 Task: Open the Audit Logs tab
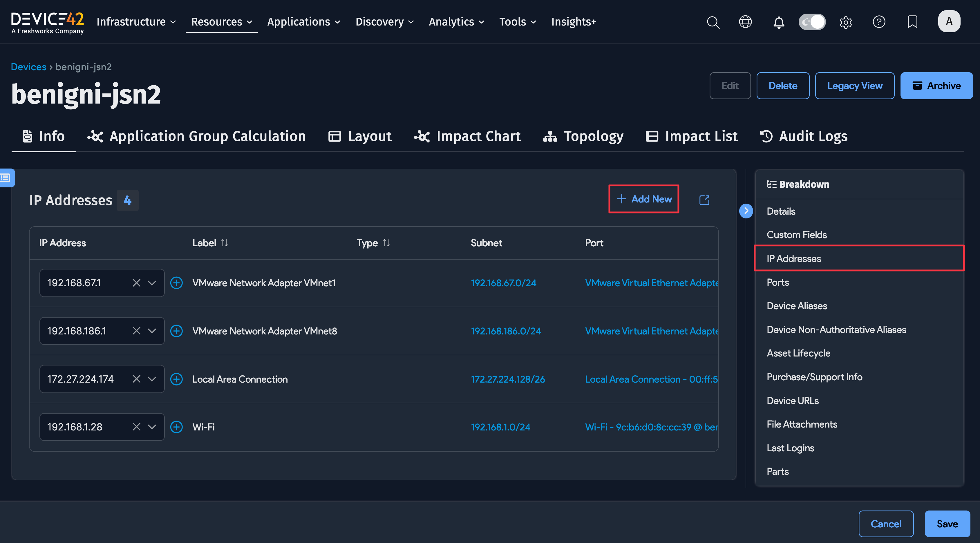tap(804, 136)
